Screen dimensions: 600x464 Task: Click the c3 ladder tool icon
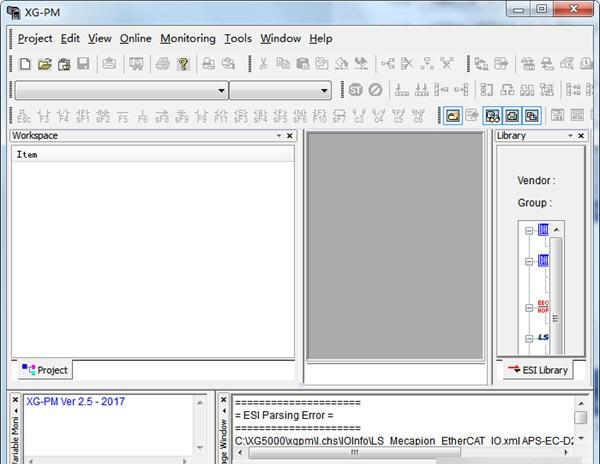[x=359, y=116]
